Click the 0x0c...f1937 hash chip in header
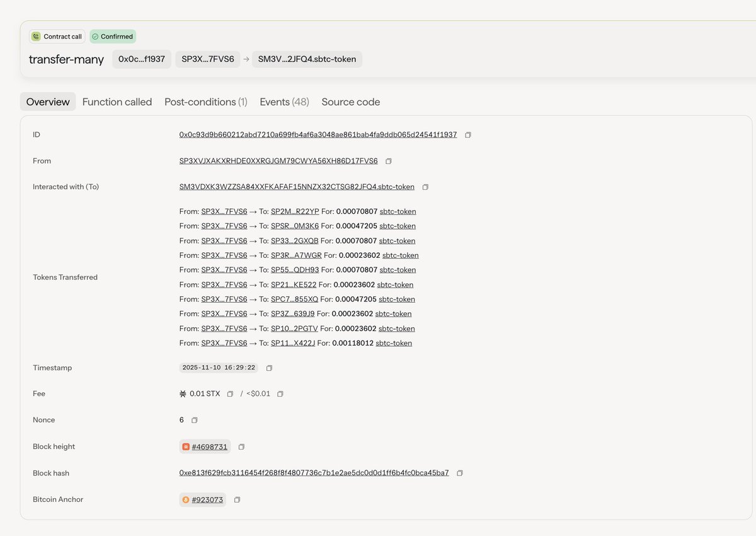Image resolution: width=756 pixels, height=536 pixels. [142, 59]
